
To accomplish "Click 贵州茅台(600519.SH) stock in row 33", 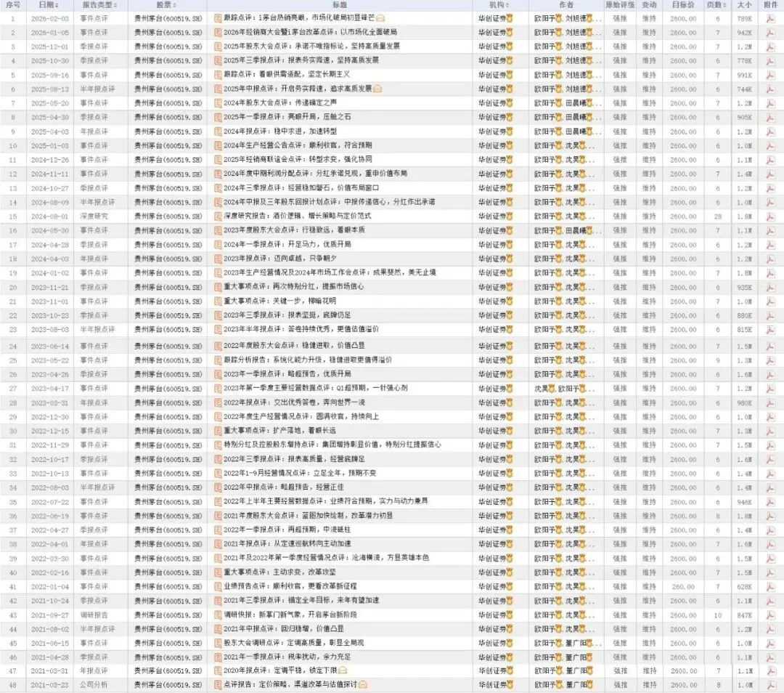I will pyautogui.click(x=168, y=474).
